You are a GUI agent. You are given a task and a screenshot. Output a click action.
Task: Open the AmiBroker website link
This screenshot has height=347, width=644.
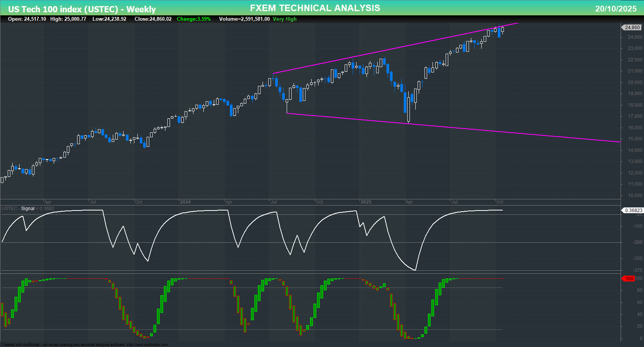pos(148,344)
